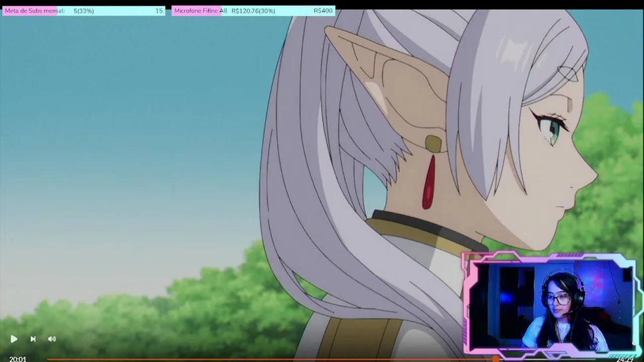Skip to the next episode button
Screen dimensions: 644x362
(x=33, y=339)
